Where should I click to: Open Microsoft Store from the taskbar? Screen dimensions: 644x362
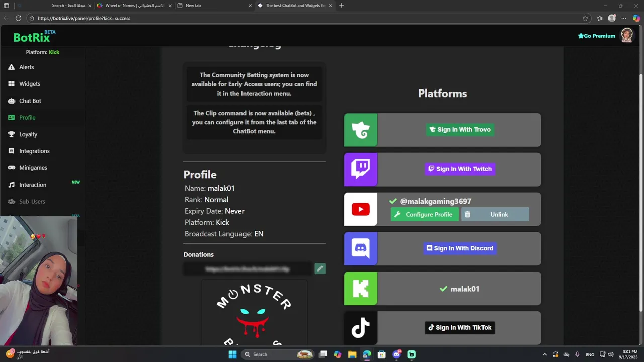click(382, 354)
